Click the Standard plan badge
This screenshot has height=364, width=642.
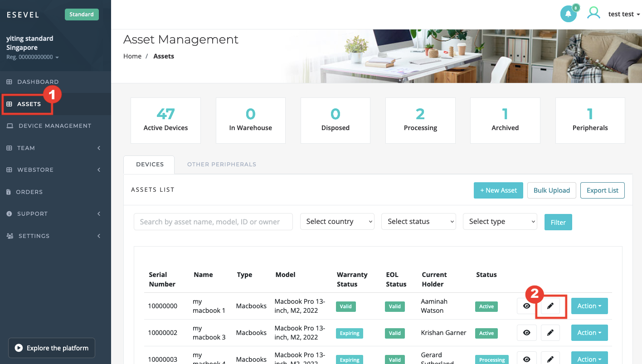coord(82,15)
